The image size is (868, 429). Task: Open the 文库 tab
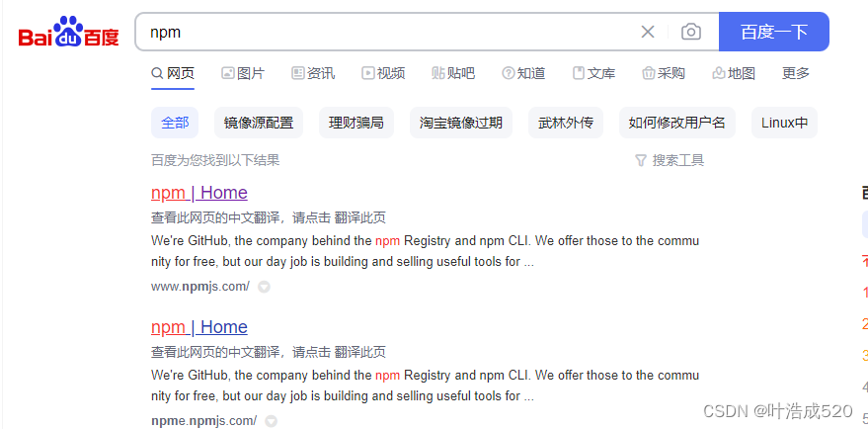click(x=594, y=72)
